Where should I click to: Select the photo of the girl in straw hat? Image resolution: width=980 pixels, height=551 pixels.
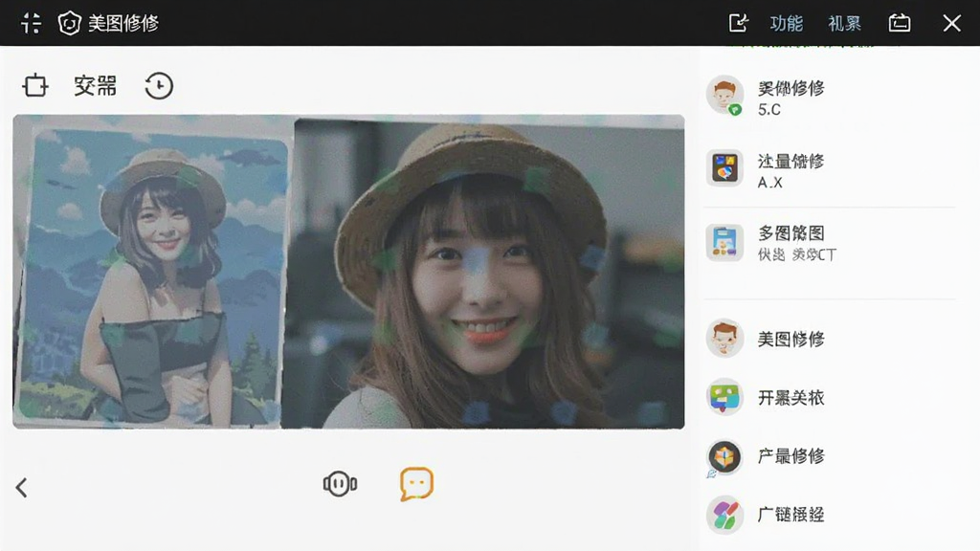[x=483, y=274]
